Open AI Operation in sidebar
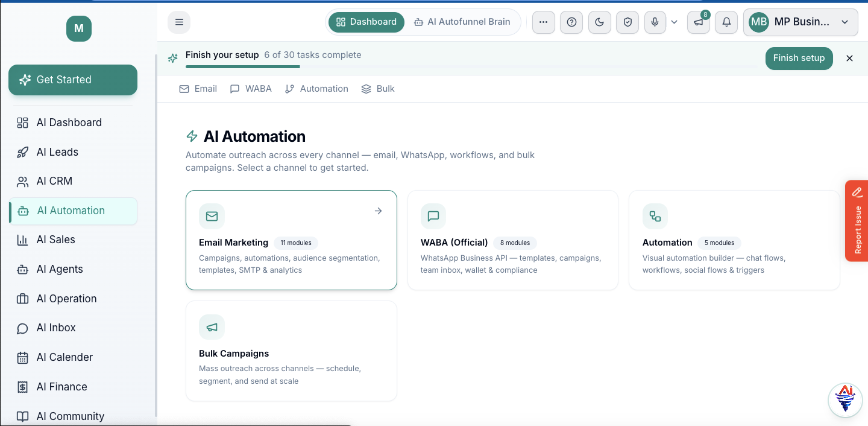Viewport: 868px width, 426px height. (x=73, y=299)
